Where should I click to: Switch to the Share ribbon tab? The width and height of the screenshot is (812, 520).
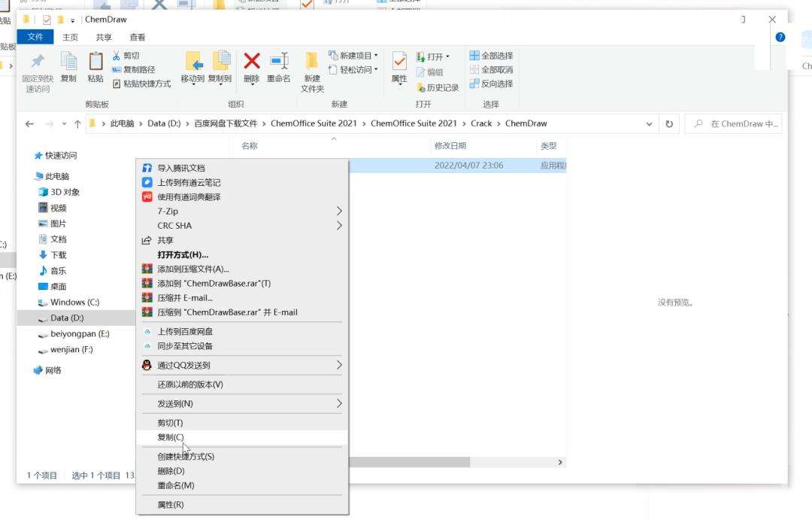[104, 38]
